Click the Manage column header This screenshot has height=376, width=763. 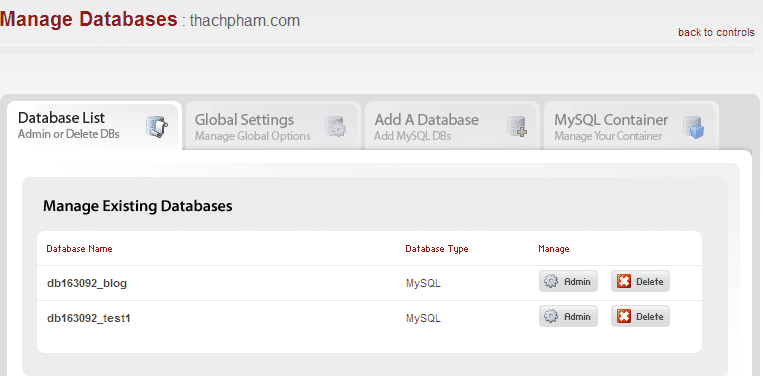coord(554,249)
